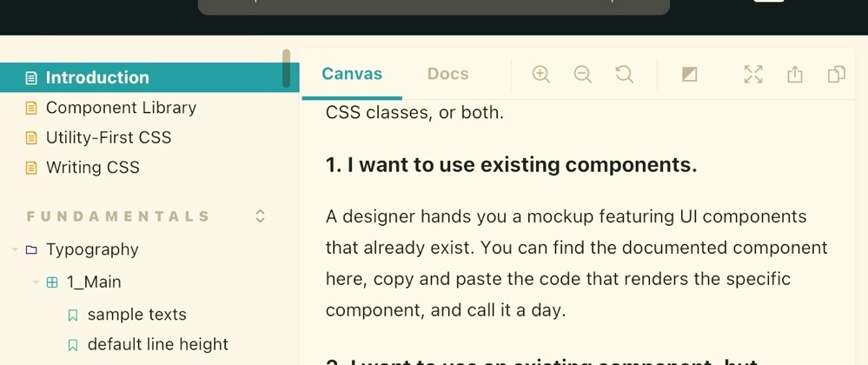Collapse the Typography folder caret
Screen dimensions: 868x365
coord(15,250)
